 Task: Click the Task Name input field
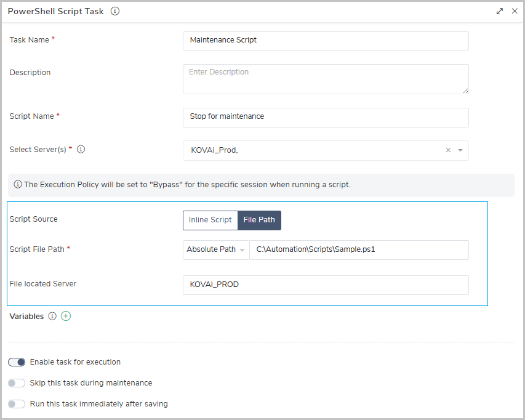(x=326, y=41)
